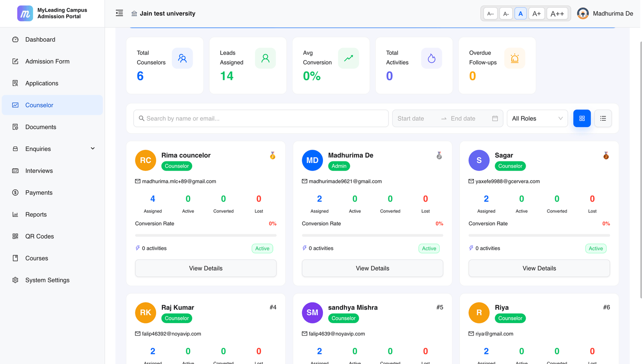The width and height of the screenshot is (642, 364).
Task: Click the Total Counselors people icon
Action: click(x=182, y=58)
